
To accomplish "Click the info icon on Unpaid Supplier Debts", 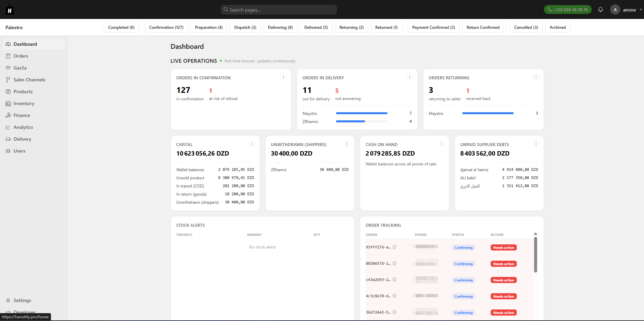I will [536, 144].
